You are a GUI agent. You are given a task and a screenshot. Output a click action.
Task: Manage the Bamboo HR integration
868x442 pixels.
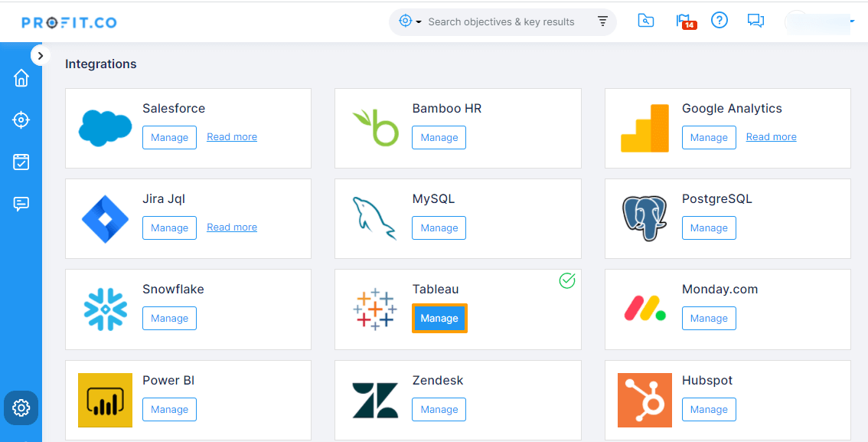[x=439, y=137]
